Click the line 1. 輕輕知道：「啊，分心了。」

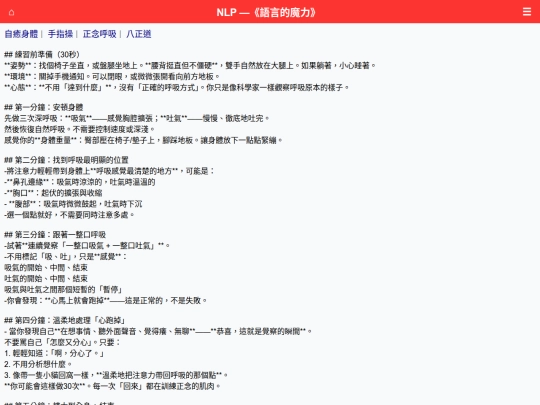pos(54,353)
